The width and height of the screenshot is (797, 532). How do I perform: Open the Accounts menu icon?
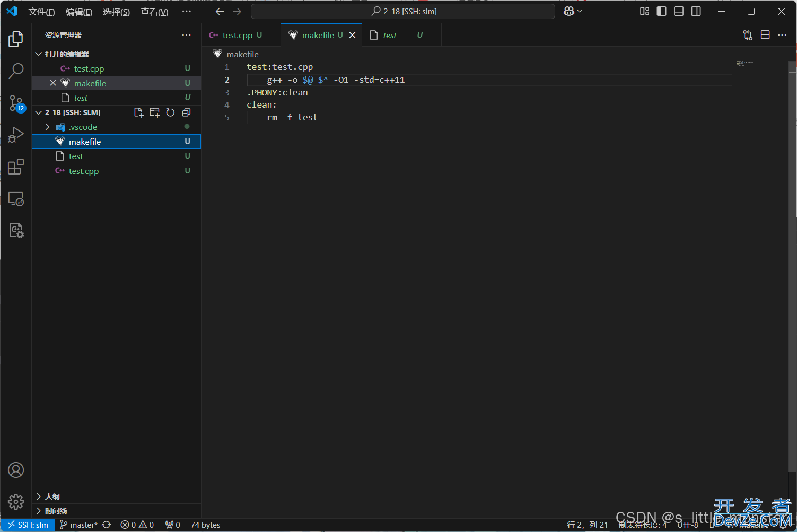click(16, 470)
